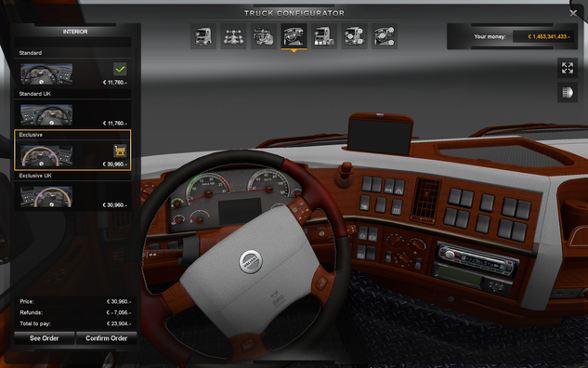This screenshot has height=368, width=588.
Task: Open the truck paint job icon
Action: 324,36
